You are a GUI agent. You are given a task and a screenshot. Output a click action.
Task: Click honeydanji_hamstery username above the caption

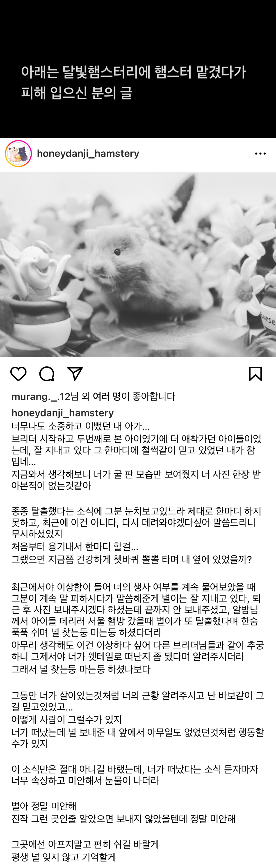[x=63, y=413]
